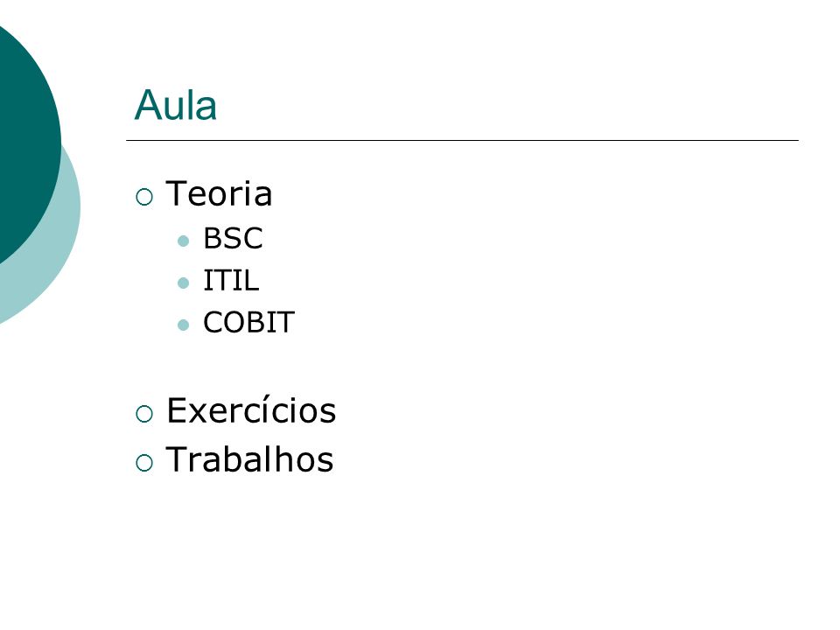Click the hollow bullet beside Teoria
840x630 pixels.
pos(144,197)
